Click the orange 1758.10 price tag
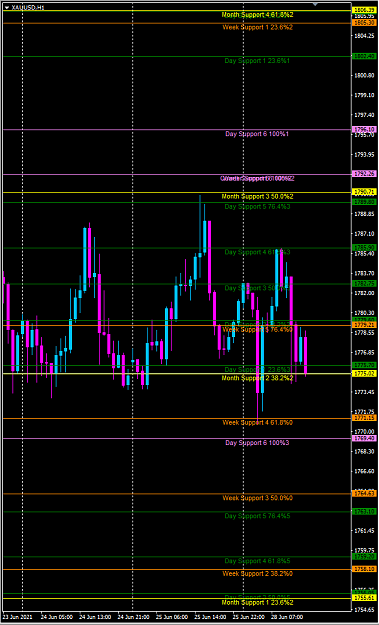 point(365,569)
